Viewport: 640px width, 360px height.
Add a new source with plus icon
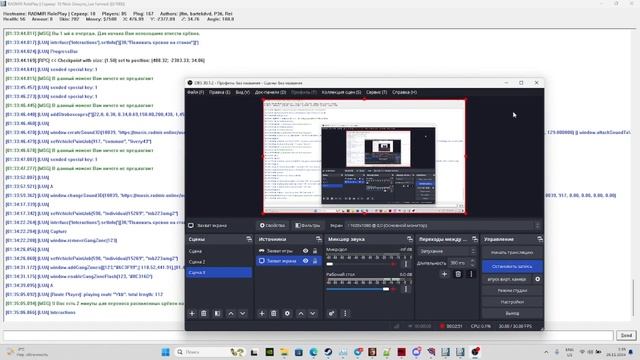262,313
